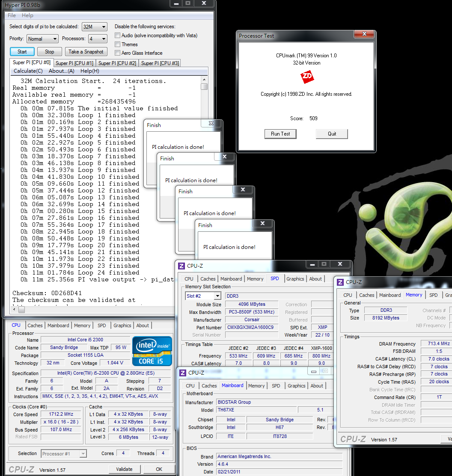The width and height of the screenshot is (452, 476).
Task: Open Memory tab in CPU-Z Mainboard window
Action: pos(256,385)
